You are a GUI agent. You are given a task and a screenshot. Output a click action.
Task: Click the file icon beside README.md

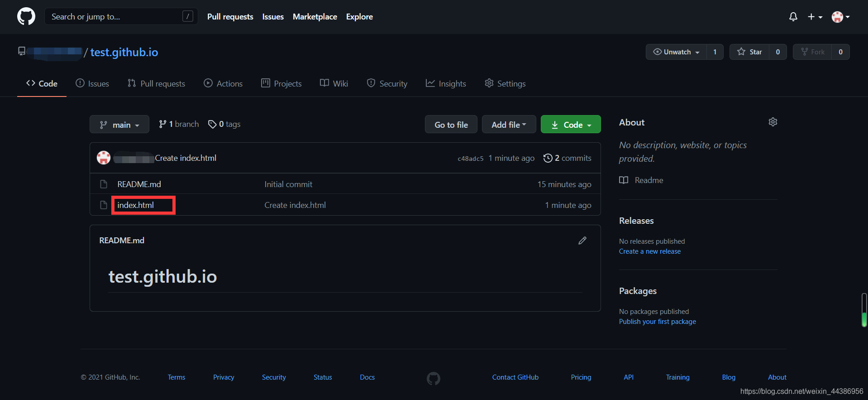pyautogui.click(x=104, y=184)
